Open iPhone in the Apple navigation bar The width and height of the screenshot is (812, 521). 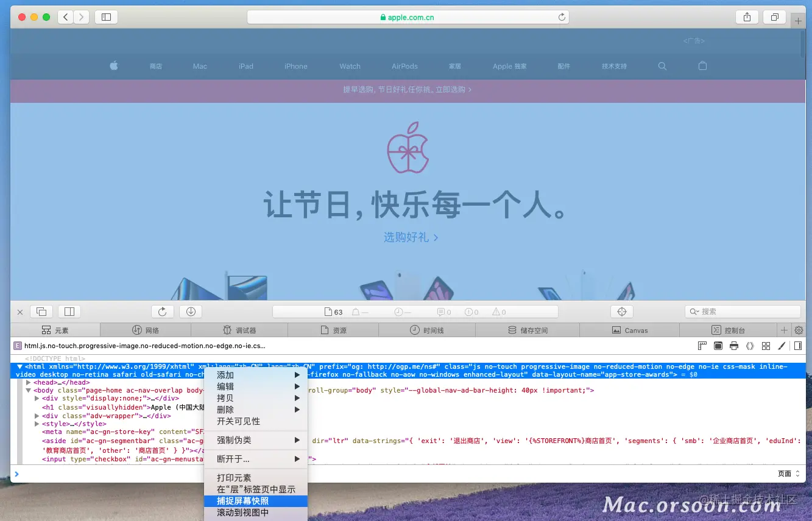tap(296, 66)
